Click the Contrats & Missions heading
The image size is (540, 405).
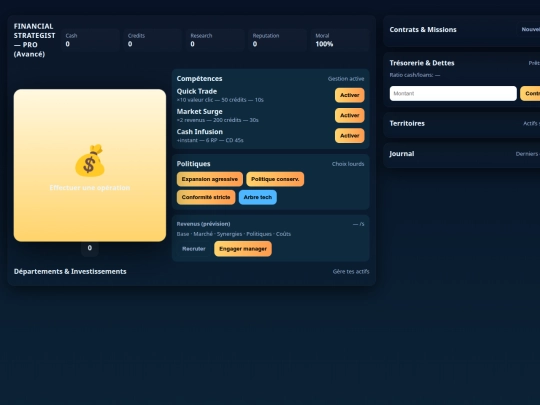coord(423,30)
